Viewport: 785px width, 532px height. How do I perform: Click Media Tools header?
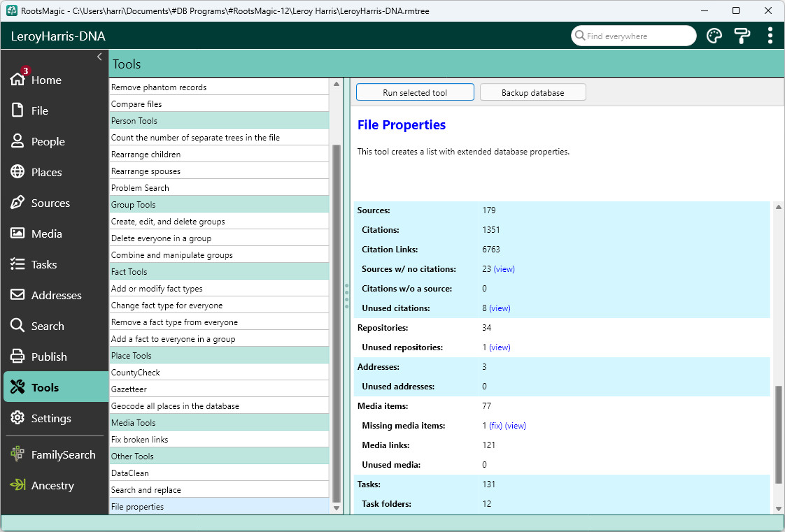[x=219, y=422]
